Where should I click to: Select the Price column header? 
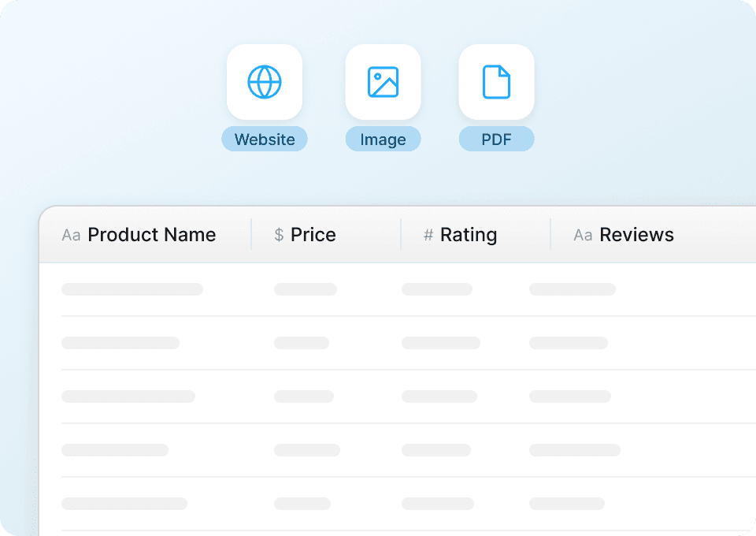pyautogui.click(x=313, y=235)
